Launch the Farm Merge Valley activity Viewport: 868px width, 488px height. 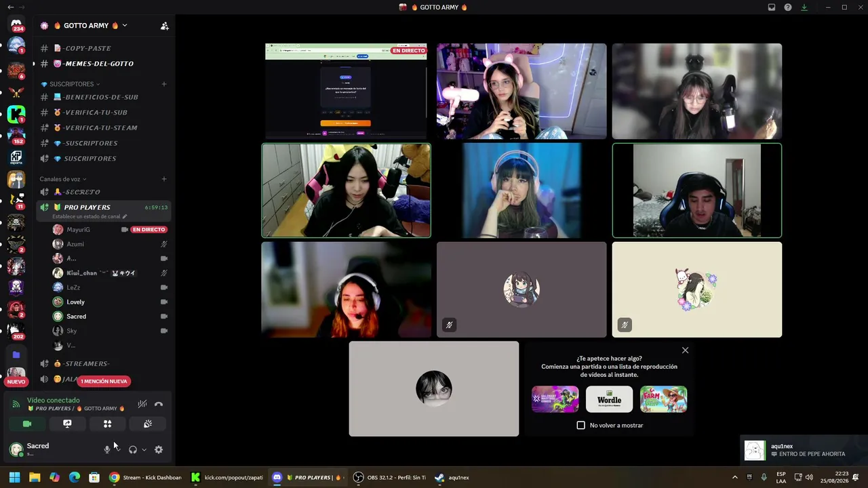point(663,399)
